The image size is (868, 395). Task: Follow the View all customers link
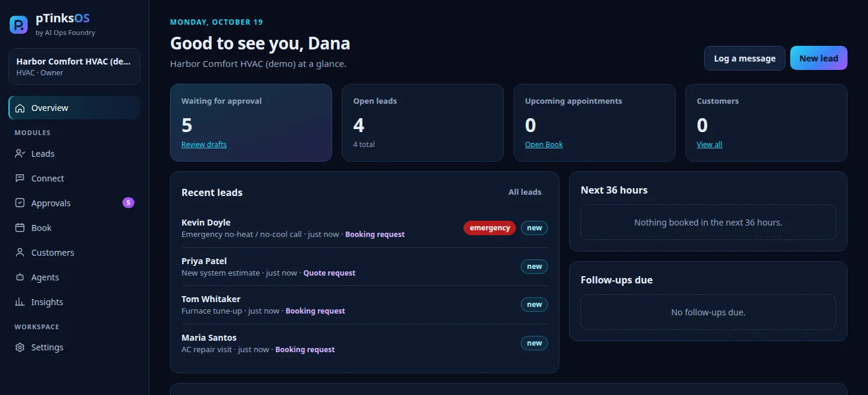tap(709, 145)
